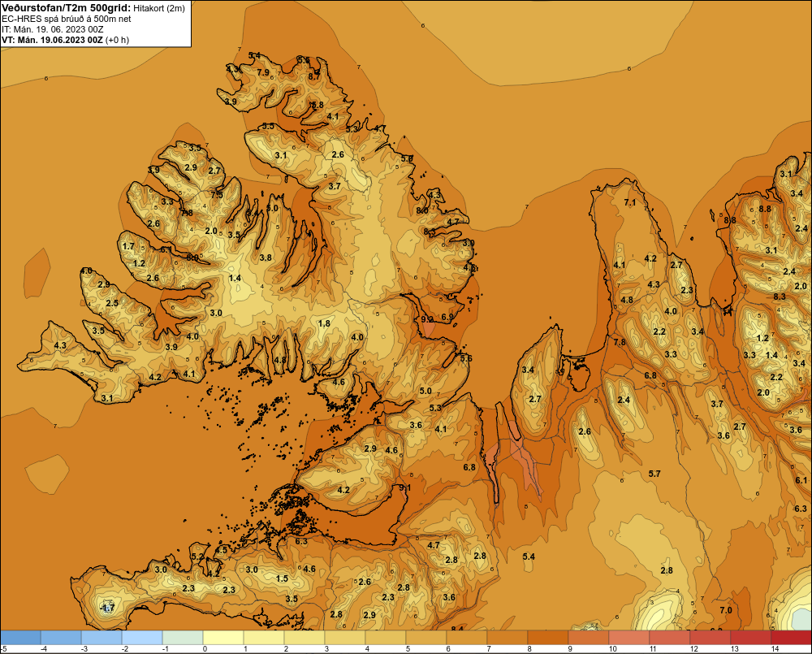Click the 6.9 temperature value

point(447,317)
